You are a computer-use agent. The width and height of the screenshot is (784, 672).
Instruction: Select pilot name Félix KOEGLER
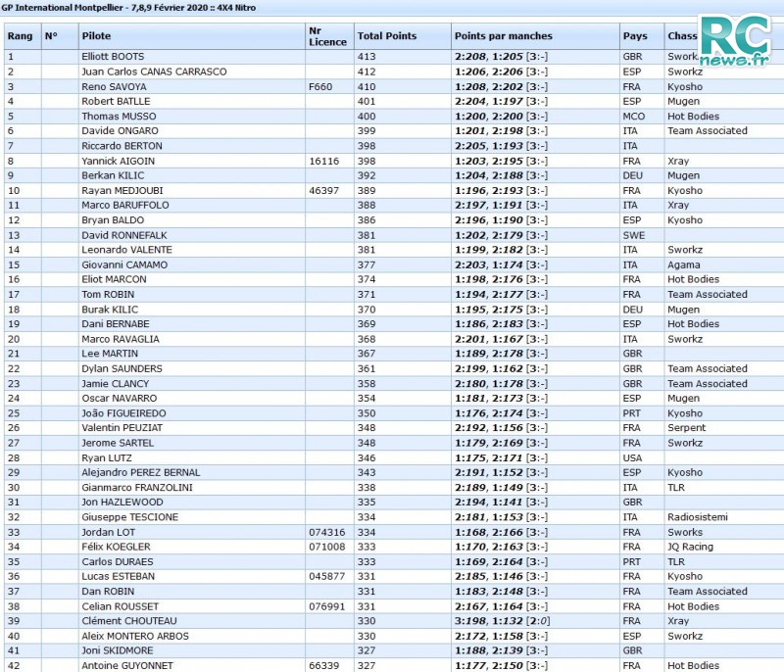pos(116,547)
